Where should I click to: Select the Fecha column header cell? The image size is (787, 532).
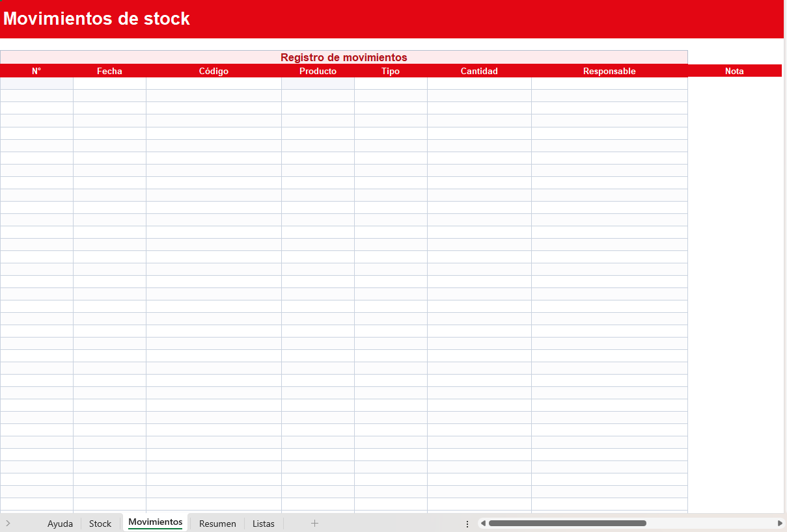pos(109,71)
